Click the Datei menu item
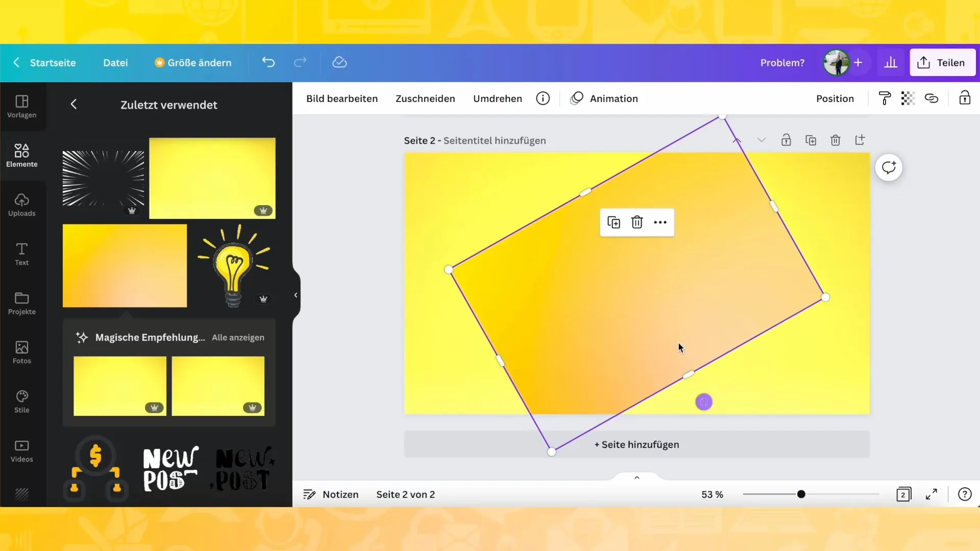980x551 pixels. 115,62
